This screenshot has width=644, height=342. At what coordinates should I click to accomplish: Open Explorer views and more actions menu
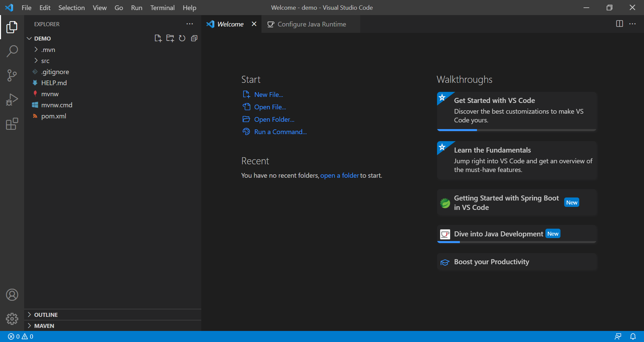pos(190,24)
